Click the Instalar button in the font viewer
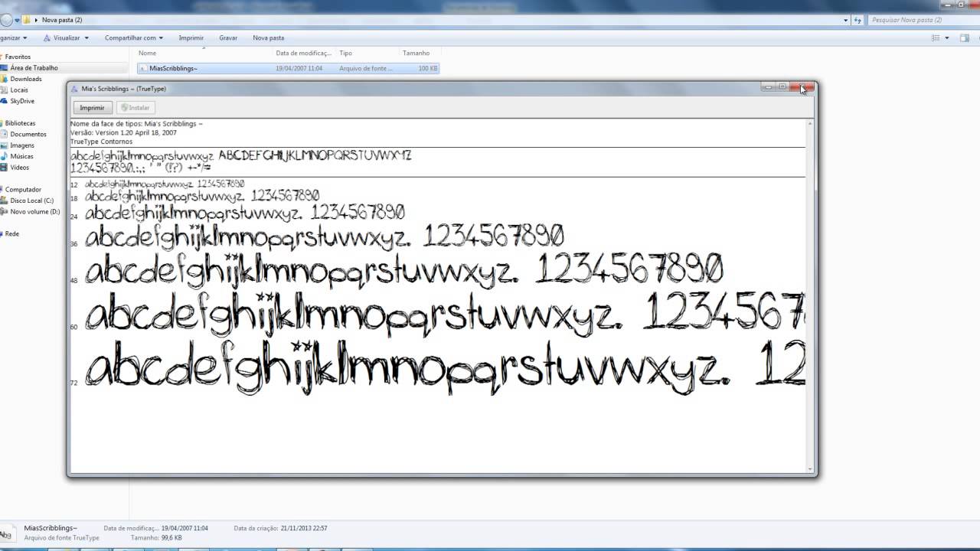Viewport: 980px width, 551px height. click(x=136, y=108)
